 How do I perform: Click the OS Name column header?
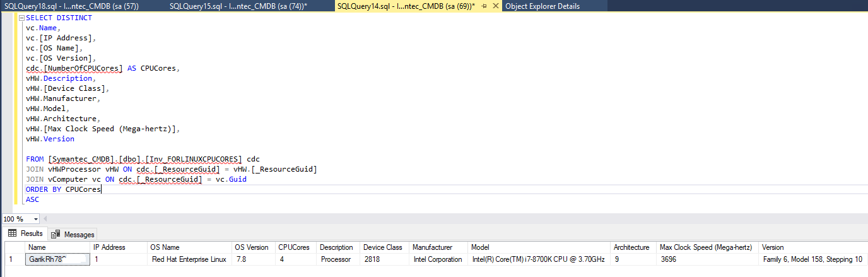[x=189, y=247]
